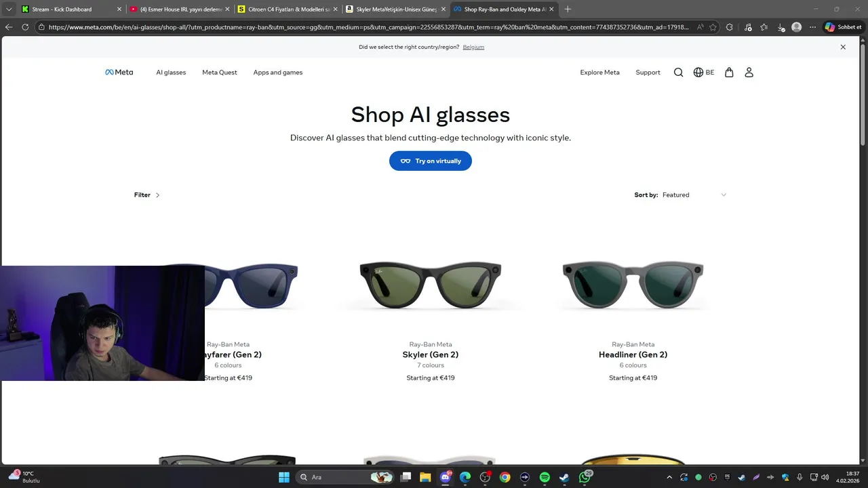Open the BE region globe selector
This screenshot has width=868, height=488.
(x=704, y=73)
